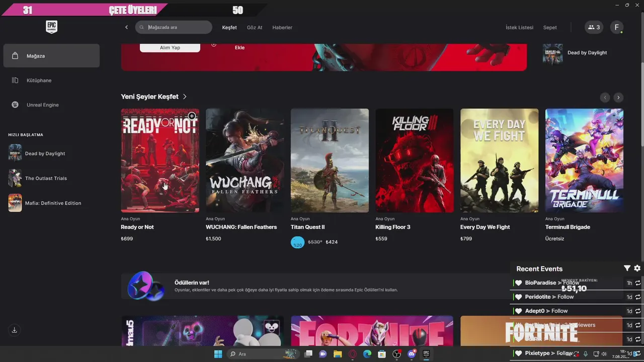Screen dimensions: 644x362
Task: Open Opera browser from the taskbar
Action: point(353,354)
